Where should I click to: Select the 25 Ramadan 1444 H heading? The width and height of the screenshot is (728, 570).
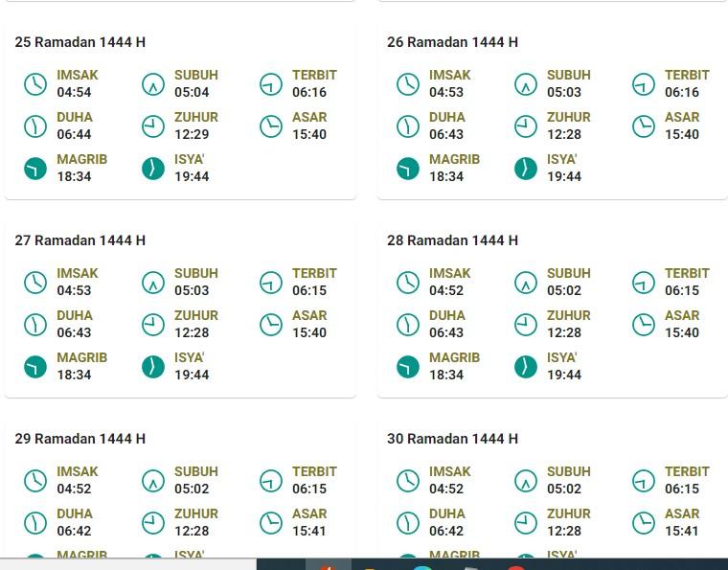(80, 42)
